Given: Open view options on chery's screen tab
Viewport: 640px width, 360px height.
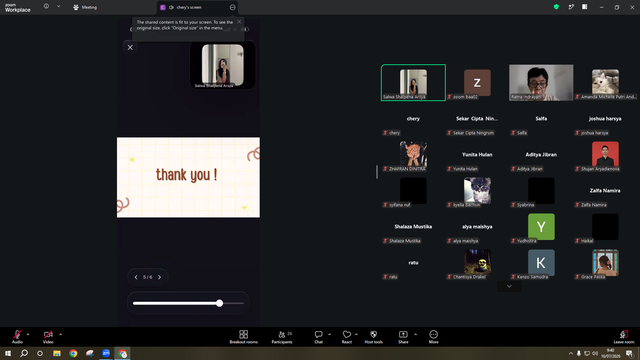Looking at the screenshot, I should coord(233,7).
